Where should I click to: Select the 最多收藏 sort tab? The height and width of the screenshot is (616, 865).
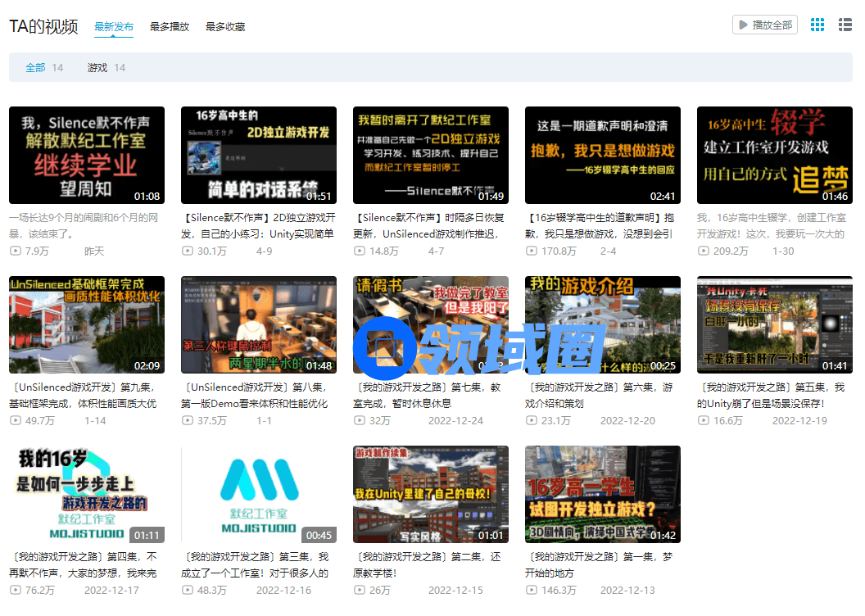click(225, 27)
